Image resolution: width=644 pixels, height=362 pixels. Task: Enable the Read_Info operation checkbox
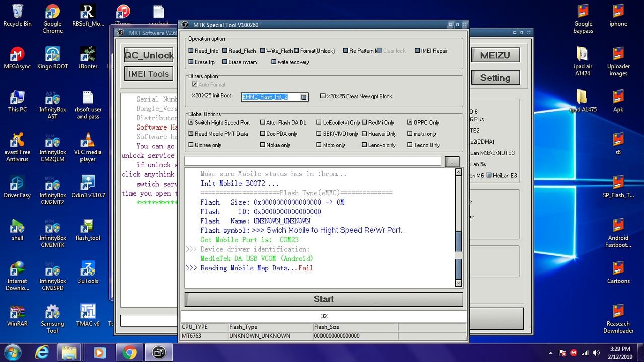coord(191,51)
